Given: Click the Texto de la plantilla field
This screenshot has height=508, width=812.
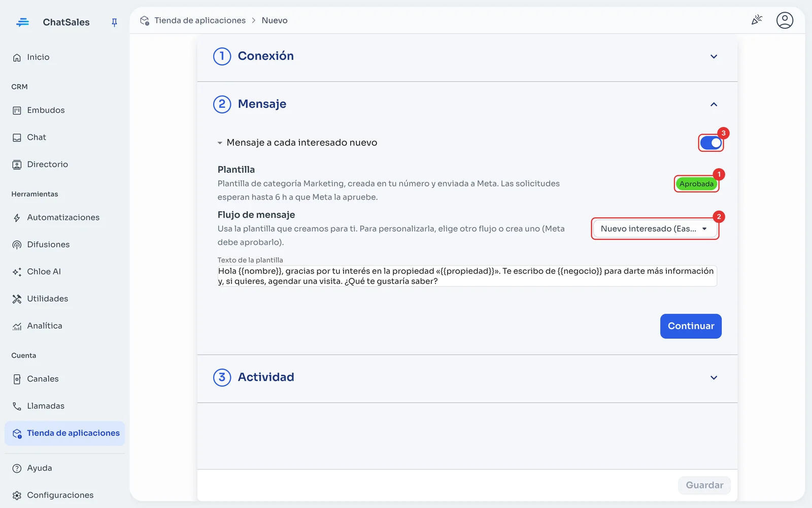Looking at the screenshot, I should coord(467,276).
